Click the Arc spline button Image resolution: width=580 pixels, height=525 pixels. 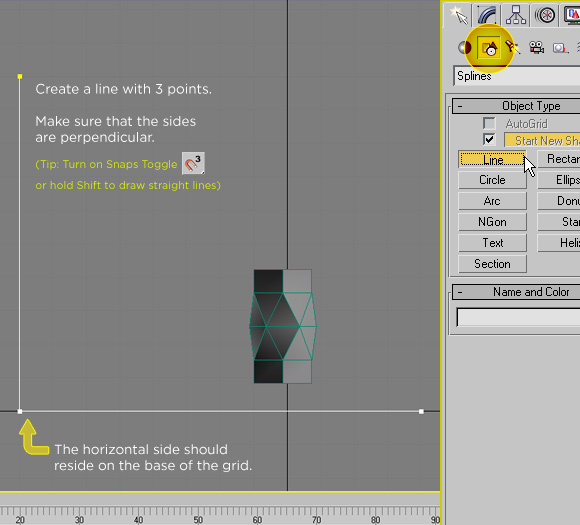coord(492,201)
